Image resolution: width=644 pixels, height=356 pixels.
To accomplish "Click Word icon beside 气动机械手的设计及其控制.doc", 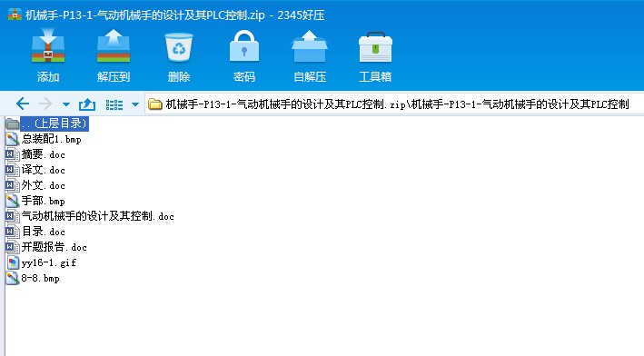I will [x=13, y=216].
